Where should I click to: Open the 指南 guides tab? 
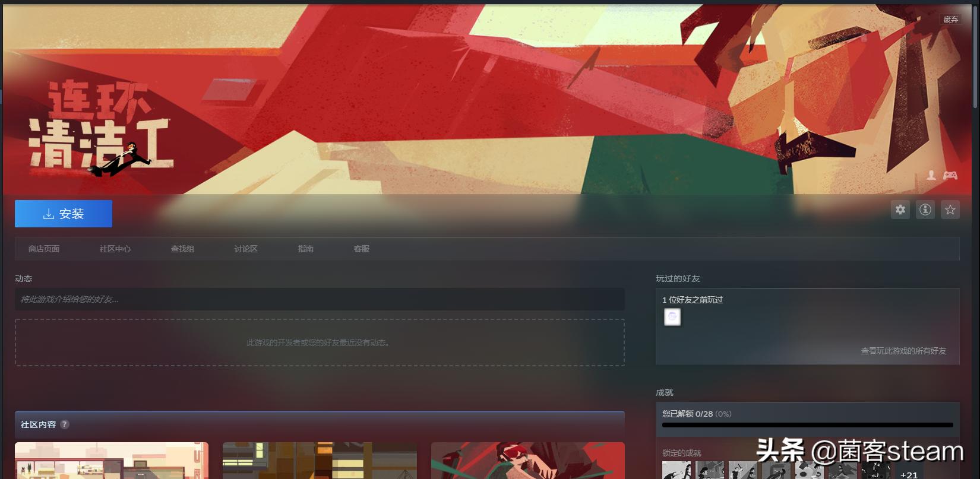[306, 249]
